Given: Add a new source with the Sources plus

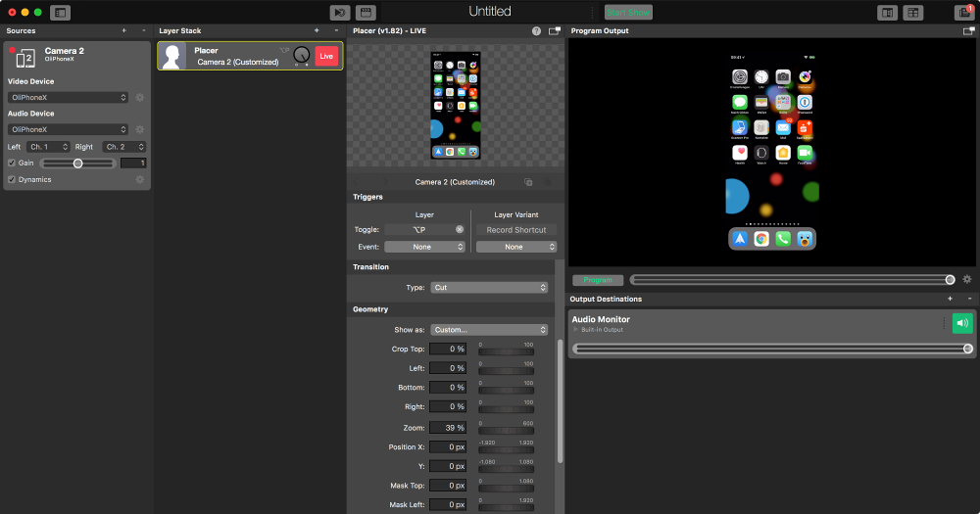Looking at the screenshot, I should click(x=123, y=30).
